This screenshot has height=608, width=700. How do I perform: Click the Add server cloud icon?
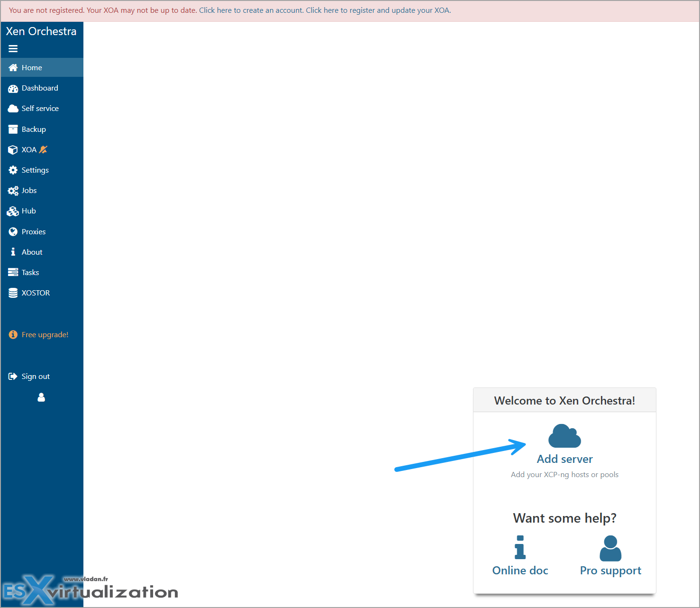pyautogui.click(x=564, y=436)
